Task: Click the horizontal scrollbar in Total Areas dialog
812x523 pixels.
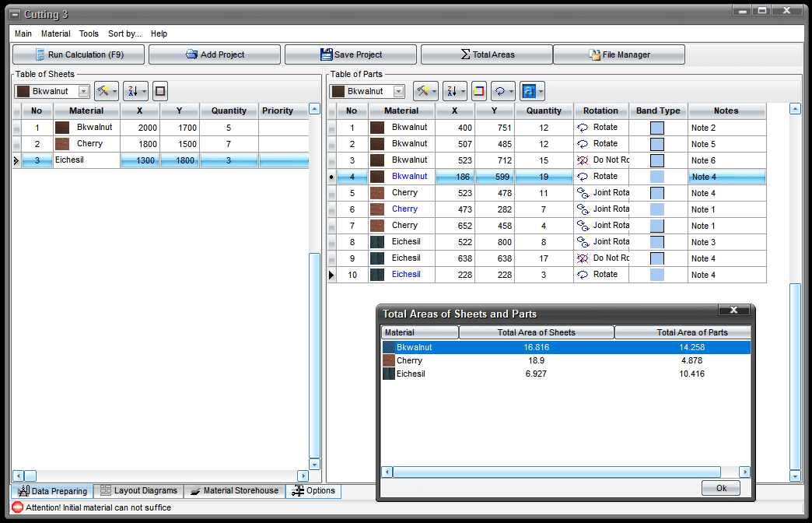Action: (x=557, y=472)
